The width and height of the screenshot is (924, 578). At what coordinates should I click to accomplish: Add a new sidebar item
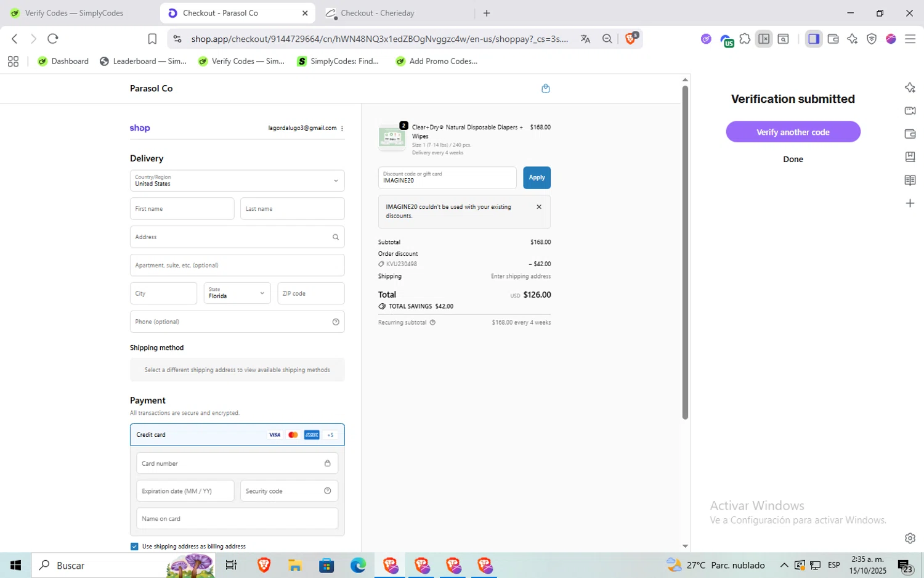pos(910,203)
